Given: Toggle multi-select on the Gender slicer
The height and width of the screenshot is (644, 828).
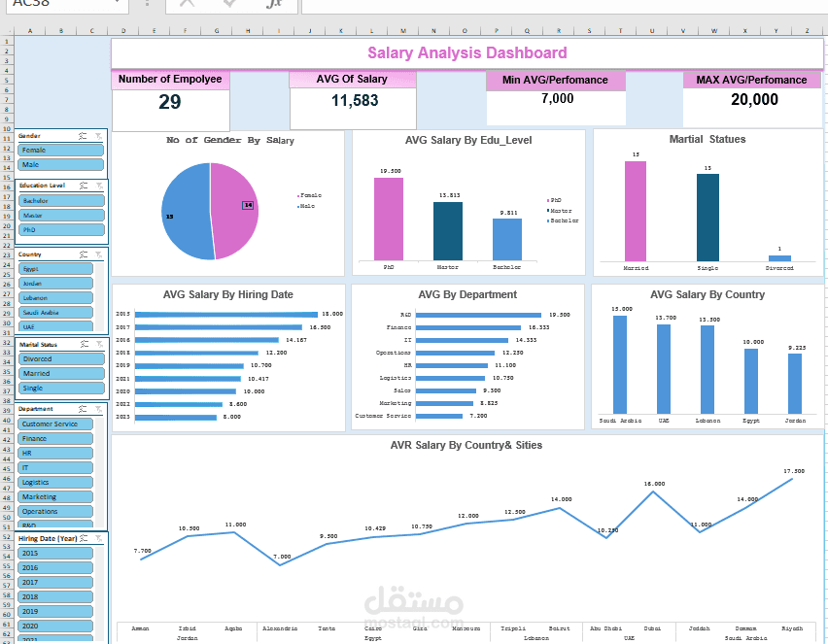Looking at the screenshot, I should 83,136.
